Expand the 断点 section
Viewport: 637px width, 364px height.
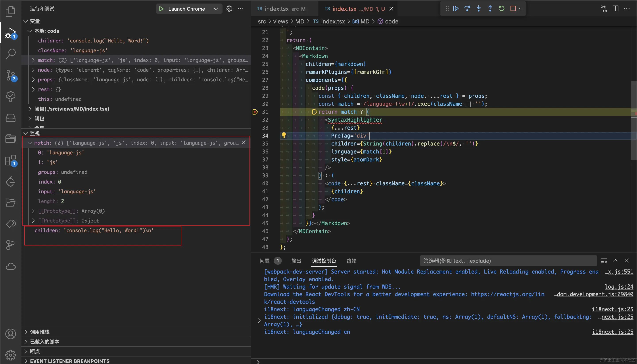tap(25, 351)
